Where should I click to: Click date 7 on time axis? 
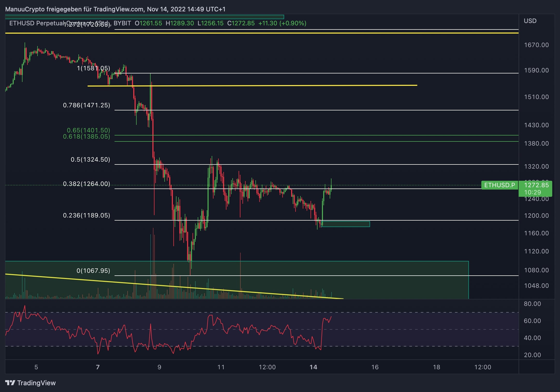coord(98,367)
